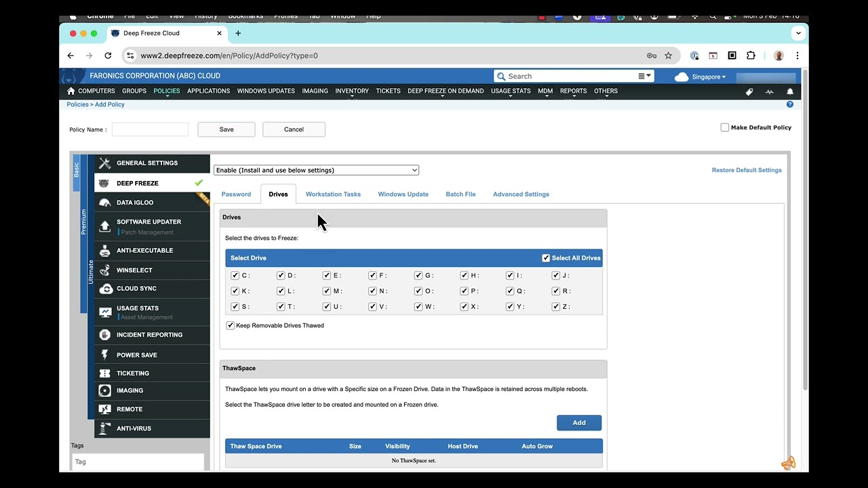Screen dimensions: 868x488
Task: Uncheck Select All Drives
Action: click(x=546, y=258)
